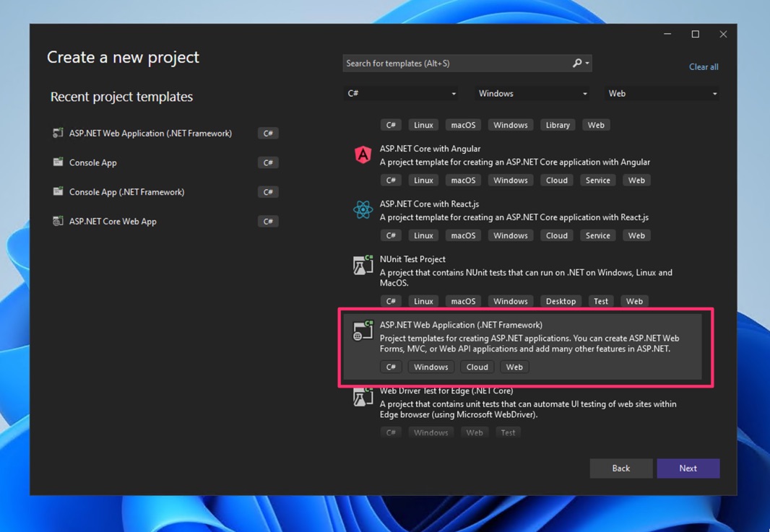Click recent Console App icon
770x532 pixels.
58,162
